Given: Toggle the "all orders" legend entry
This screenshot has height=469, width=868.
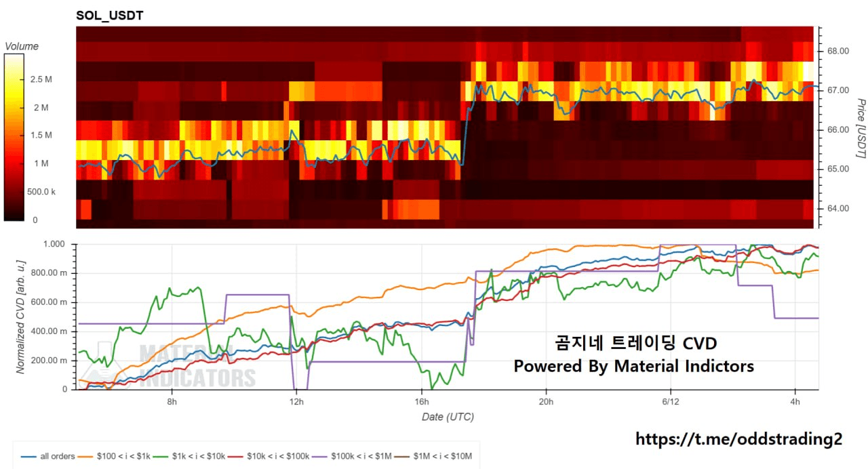Looking at the screenshot, I should point(47,456).
